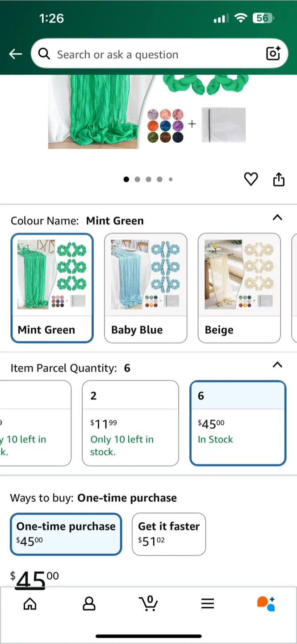The width and height of the screenshot is (297, 644).
Task: Tap the magnifier icon in the search bar
Action: (44, 54)
